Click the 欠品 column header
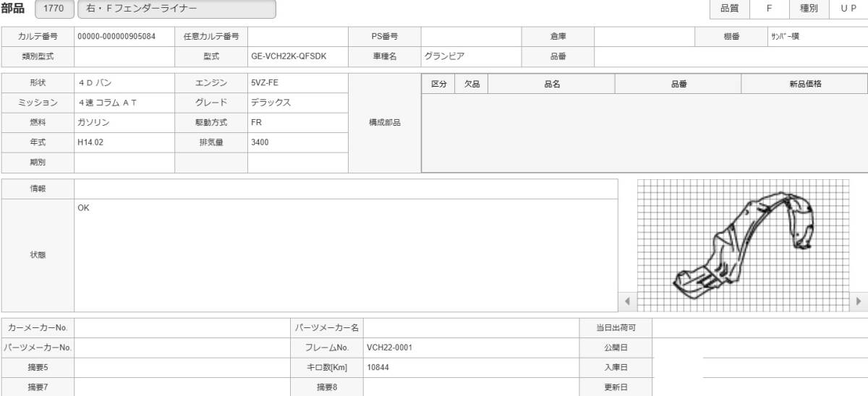This screenshot has width=868, height=396. click(x=472, y=84)
